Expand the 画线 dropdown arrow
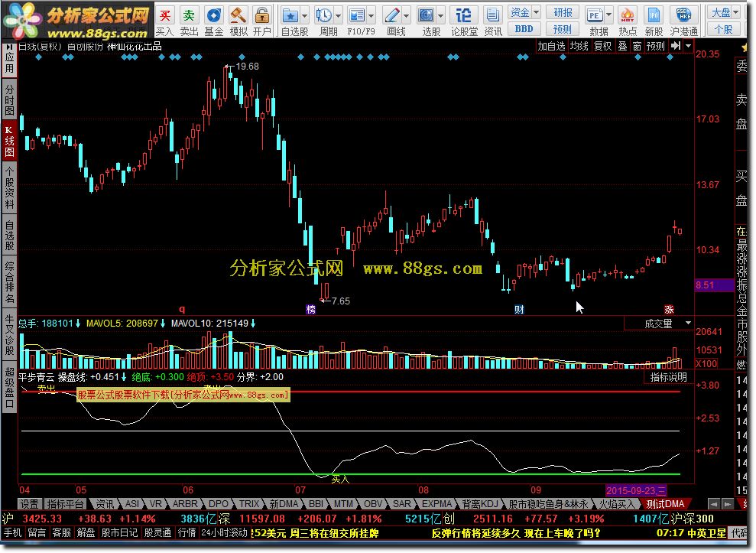The image size is (756, 553). 406,16
